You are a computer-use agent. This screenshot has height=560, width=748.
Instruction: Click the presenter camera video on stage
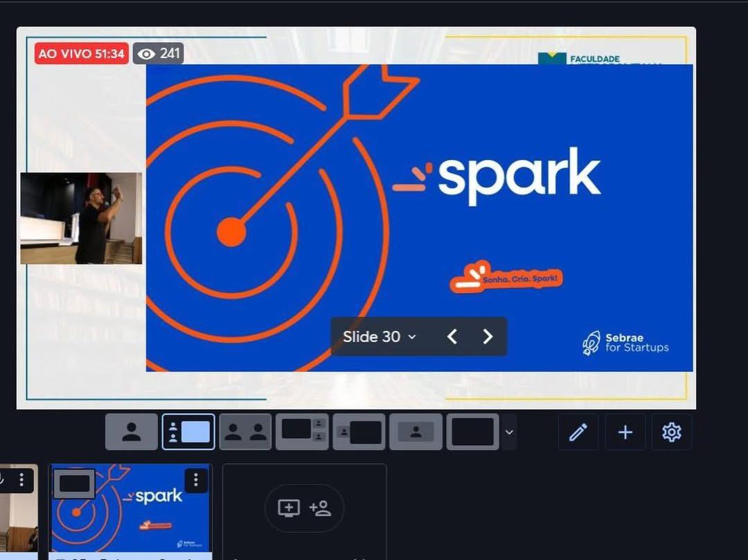(x=81, y=218)
